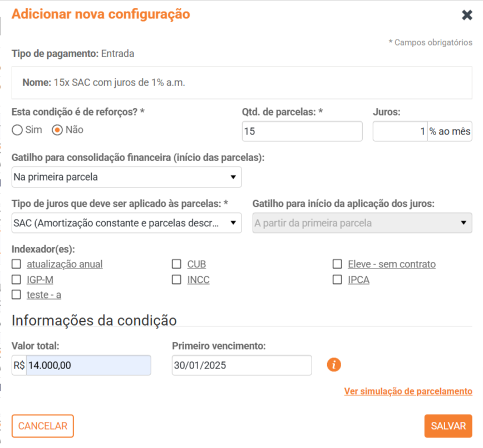Check the IGP-M indexer box
The height and width of the screenshot is (448, 483).
click(x=17, y=280)
